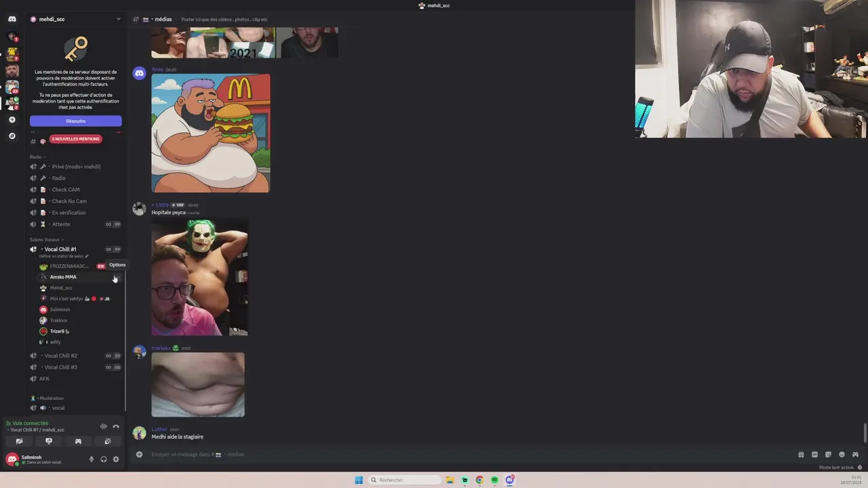868x488 pixels.
Task: Toggle noise suppression waveform icon
Action: (104, 426)
